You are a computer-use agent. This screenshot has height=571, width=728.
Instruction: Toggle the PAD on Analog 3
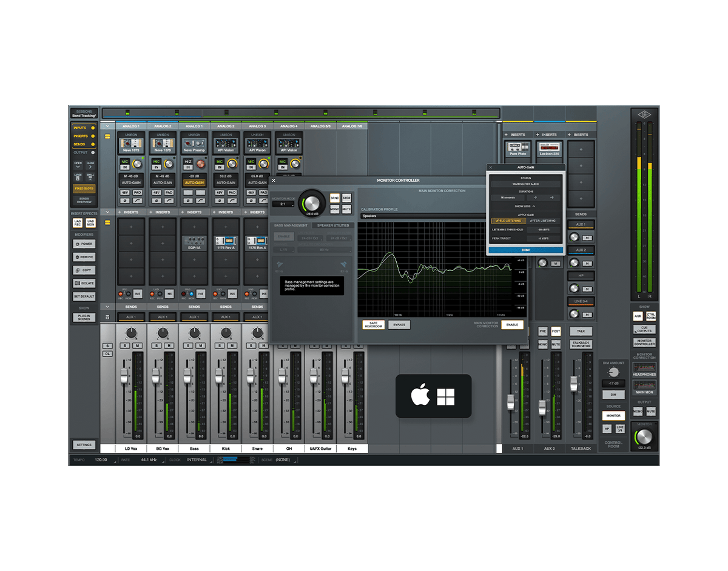coord(263,193)
